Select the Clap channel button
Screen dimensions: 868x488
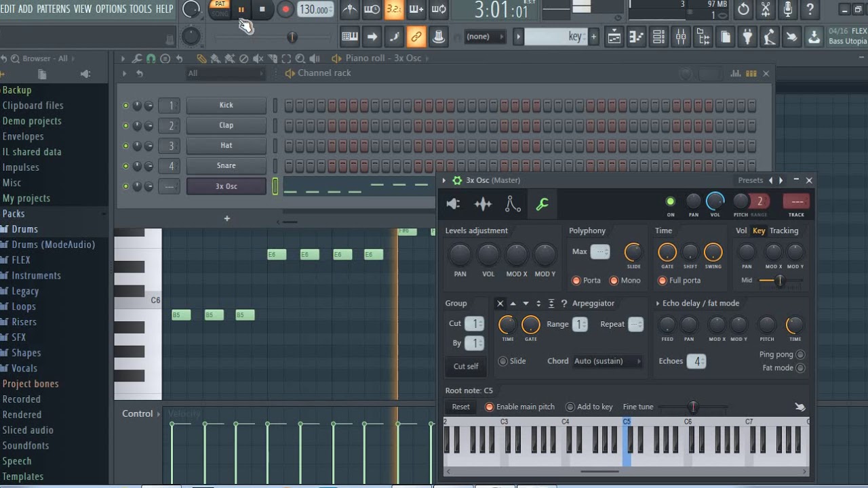click(226, 125)
